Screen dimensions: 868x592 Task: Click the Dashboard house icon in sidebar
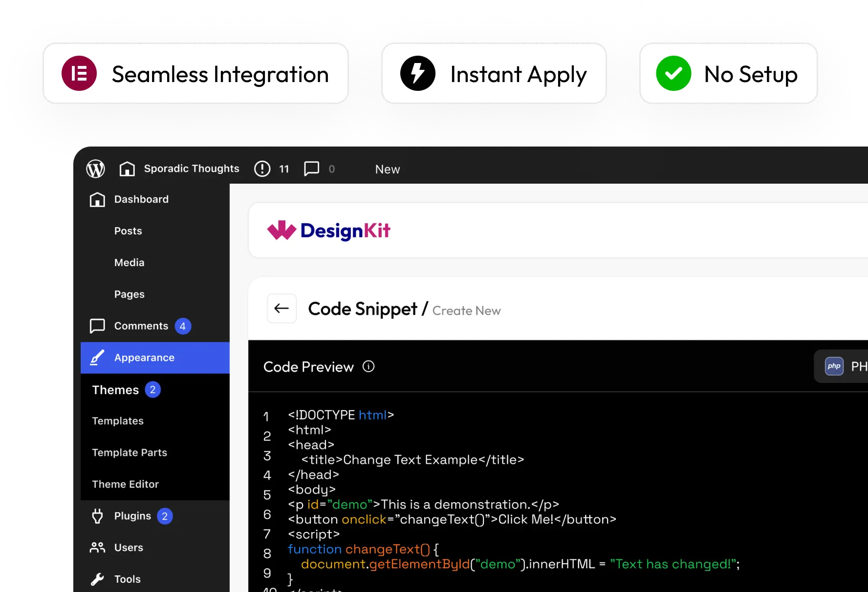coord(97,199)
